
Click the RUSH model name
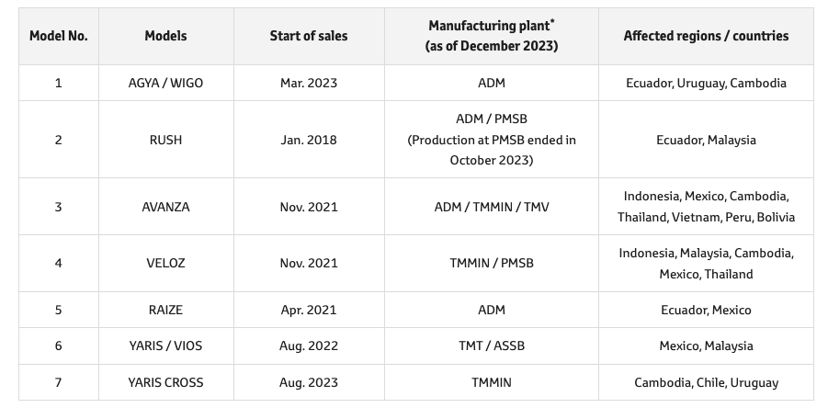click(x=165, y=140)
